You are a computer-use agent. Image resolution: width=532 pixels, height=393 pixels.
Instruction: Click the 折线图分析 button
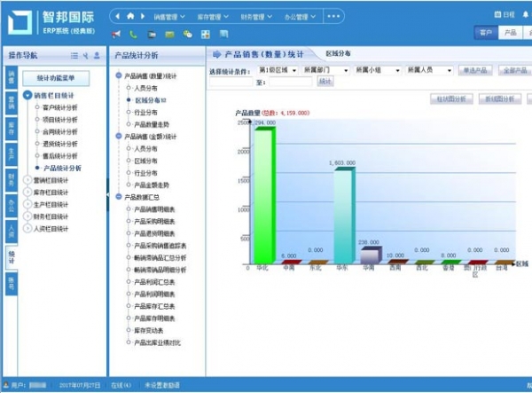click(500, 98)
